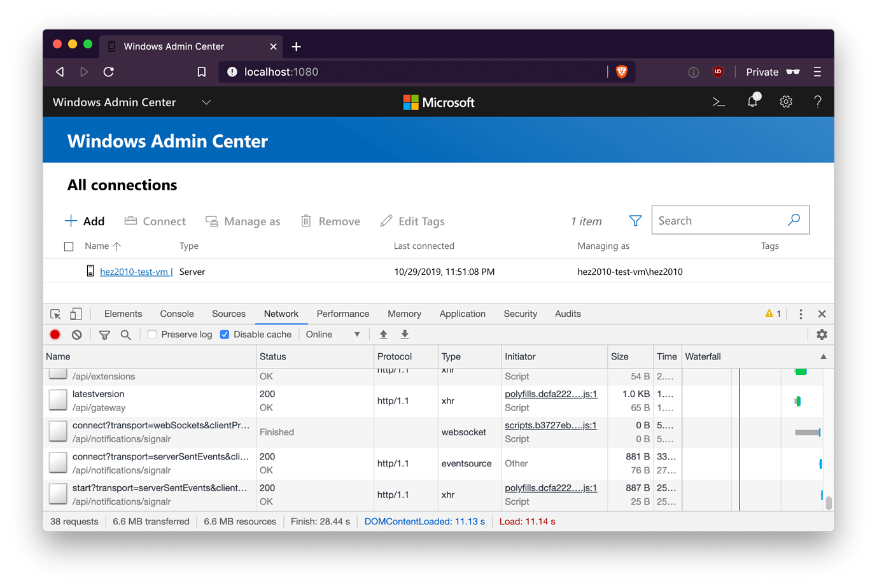
Task: Open the Sources tab
Action: point(228,314)
